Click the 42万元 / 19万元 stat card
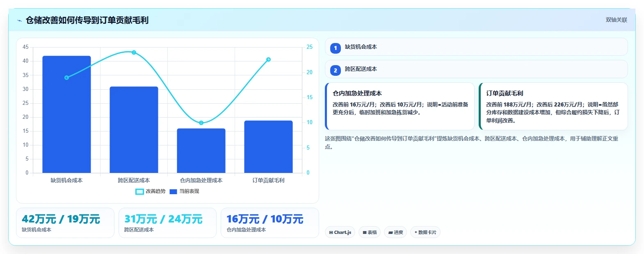Viewport: 644px width, 254px height. (65, 223)
